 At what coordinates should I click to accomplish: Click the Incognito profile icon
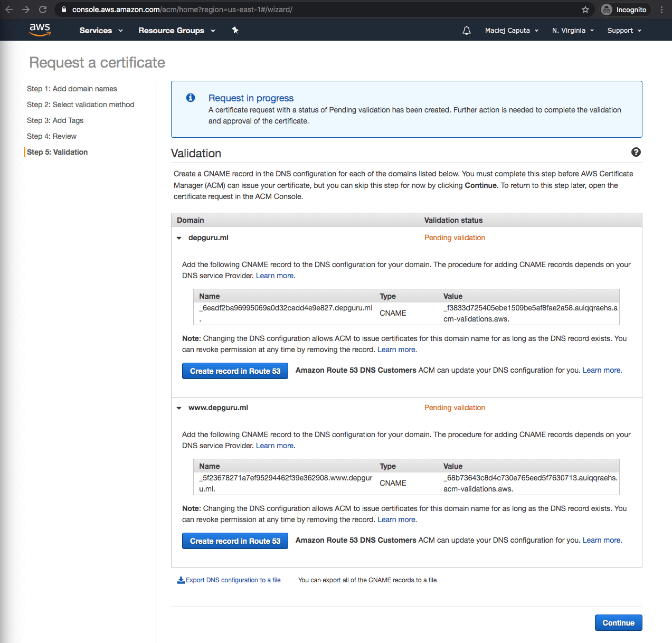pos(607,10)
